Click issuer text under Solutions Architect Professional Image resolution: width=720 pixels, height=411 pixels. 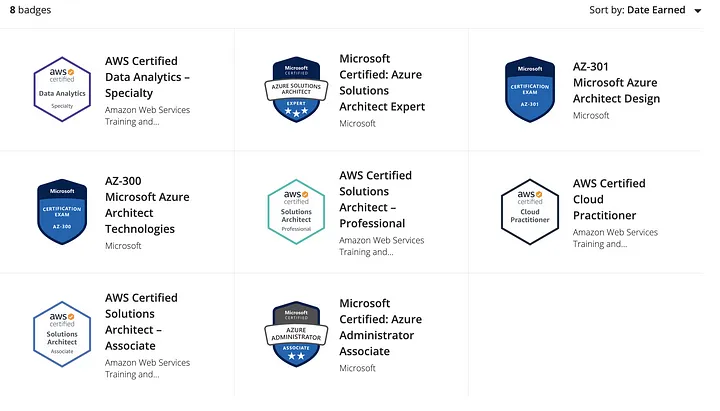(x=382, y=246)
